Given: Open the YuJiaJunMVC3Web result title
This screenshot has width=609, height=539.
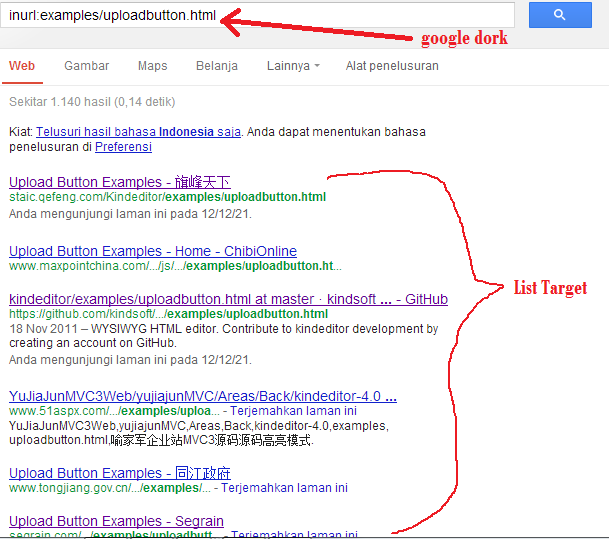Looking at the screenshot, I should (203, 396).
